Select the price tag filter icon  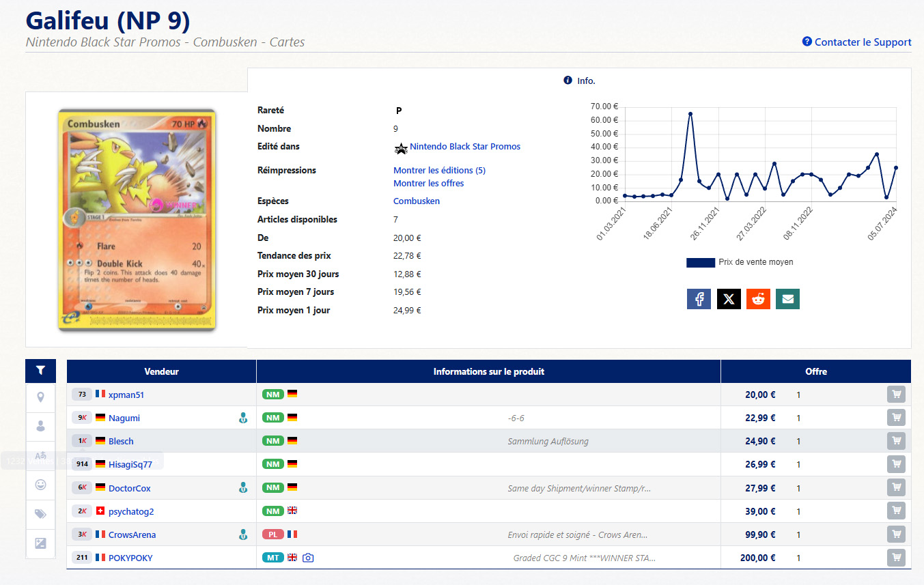[x=41, y=514]
